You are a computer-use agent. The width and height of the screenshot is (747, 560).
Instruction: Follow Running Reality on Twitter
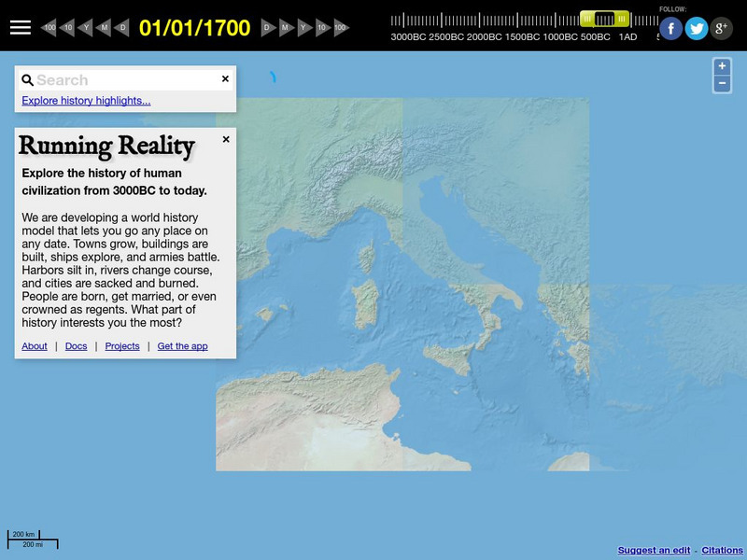click(697, 29)
